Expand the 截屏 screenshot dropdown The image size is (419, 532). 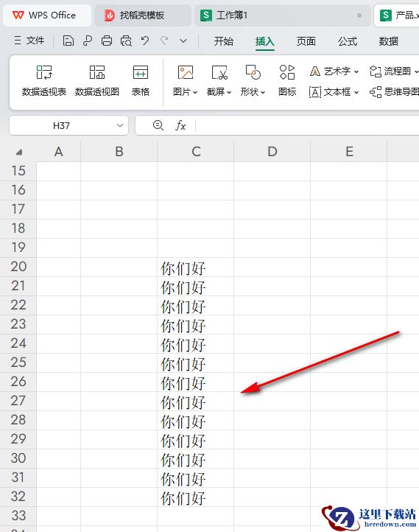[219, 81]
